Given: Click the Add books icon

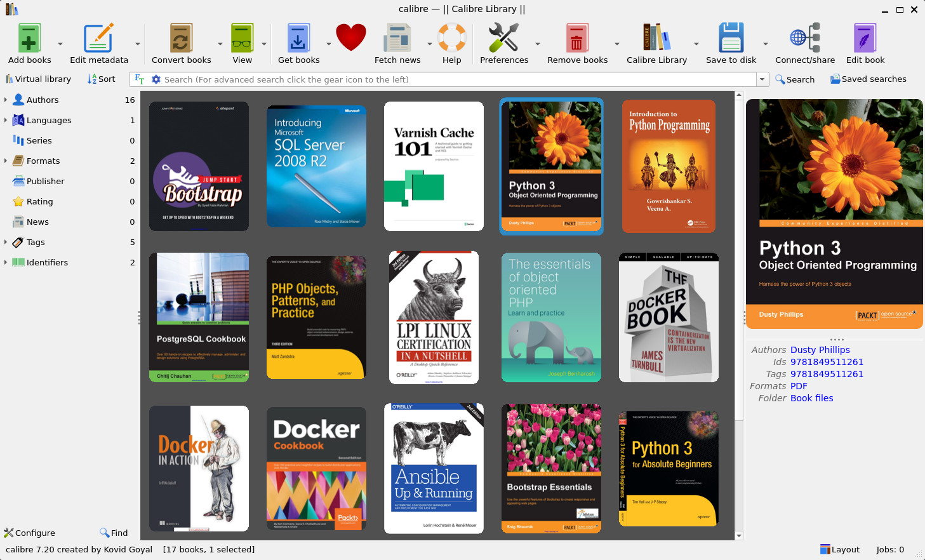Looking at the screenshot, I should coord(29,38).
